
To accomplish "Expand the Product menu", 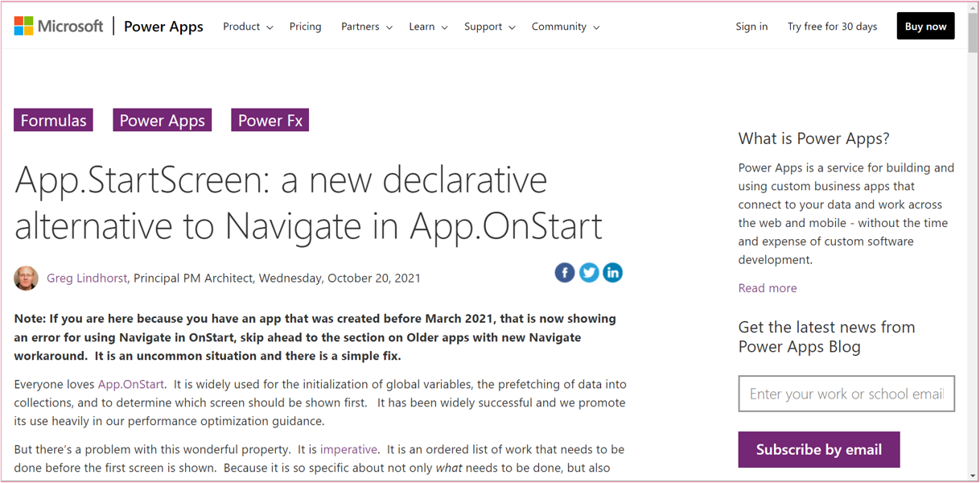I will coord(248,27).
